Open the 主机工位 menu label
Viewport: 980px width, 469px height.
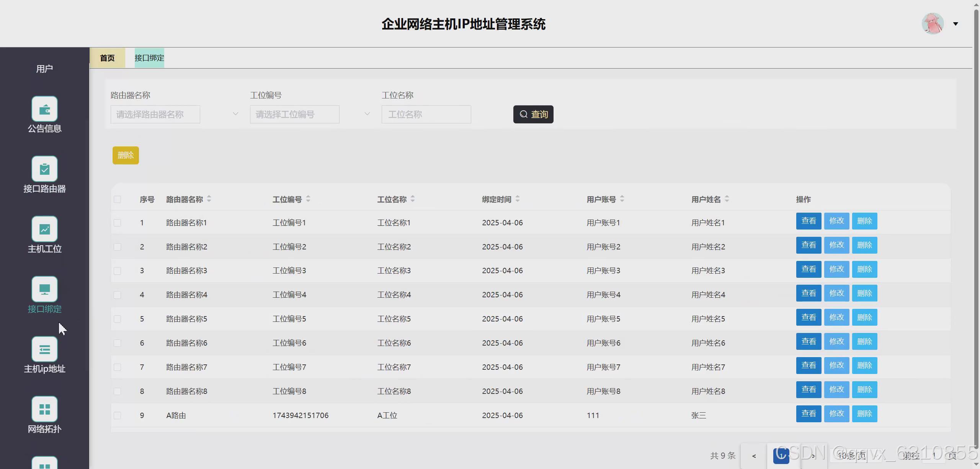pos(44,249)
